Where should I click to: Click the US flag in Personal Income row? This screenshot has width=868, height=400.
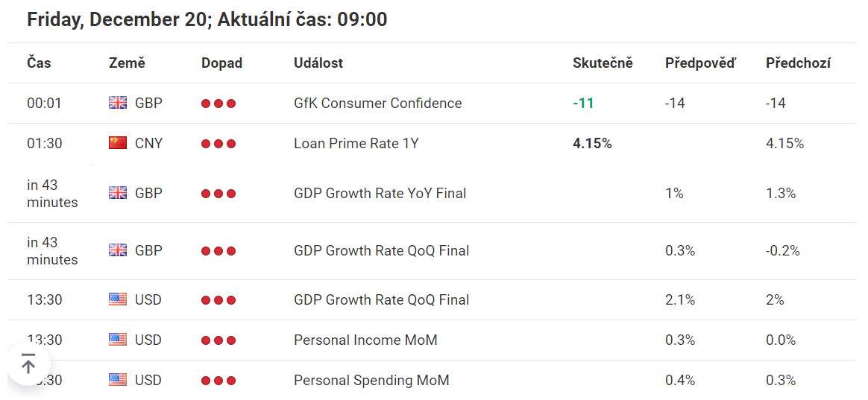(118, 340)
